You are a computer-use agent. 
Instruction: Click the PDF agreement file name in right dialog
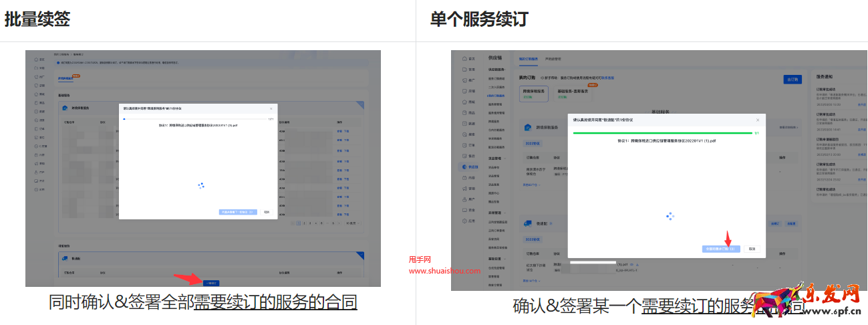click(667, 141)
